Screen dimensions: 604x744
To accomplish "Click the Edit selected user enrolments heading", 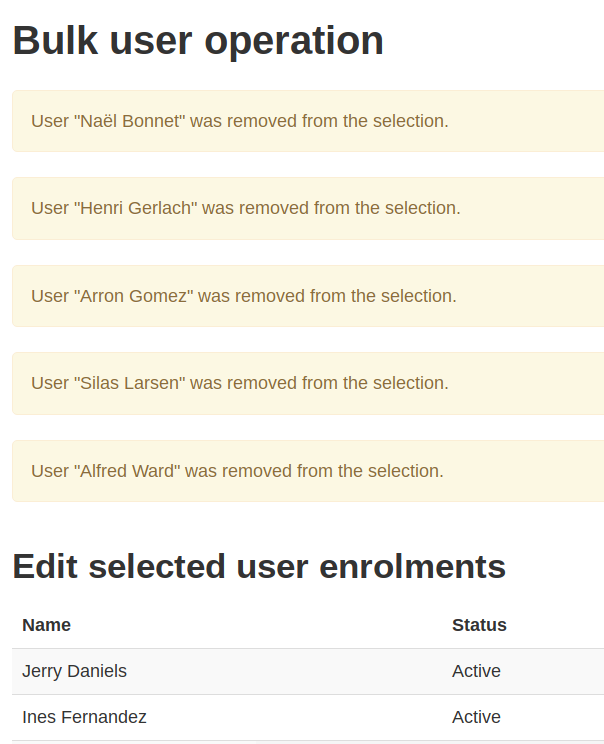I will (259, 567).
